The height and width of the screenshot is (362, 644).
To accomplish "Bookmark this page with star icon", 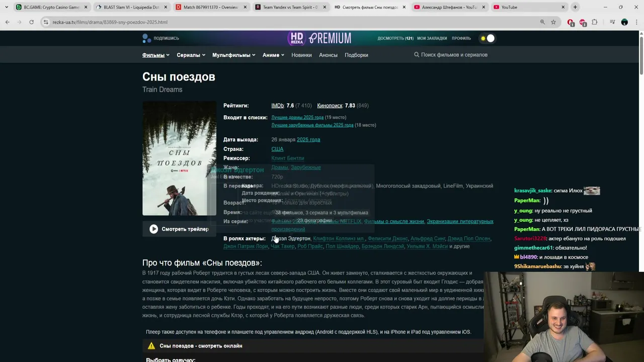I will click(553, 22).
